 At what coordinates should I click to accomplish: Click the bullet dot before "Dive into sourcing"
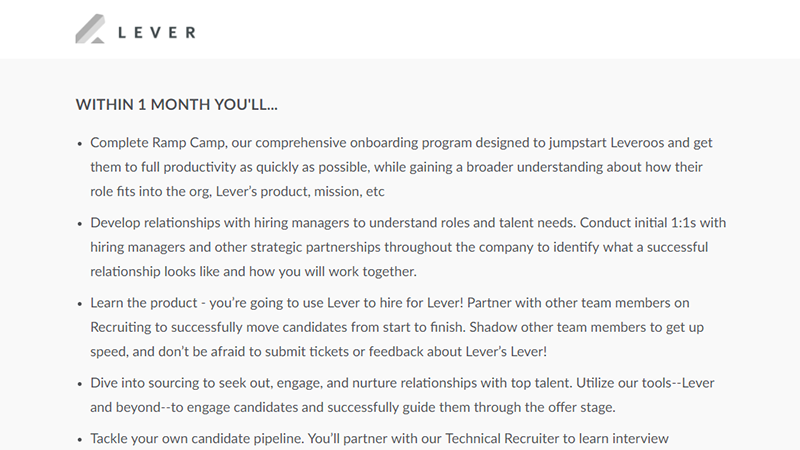(80, 384)
